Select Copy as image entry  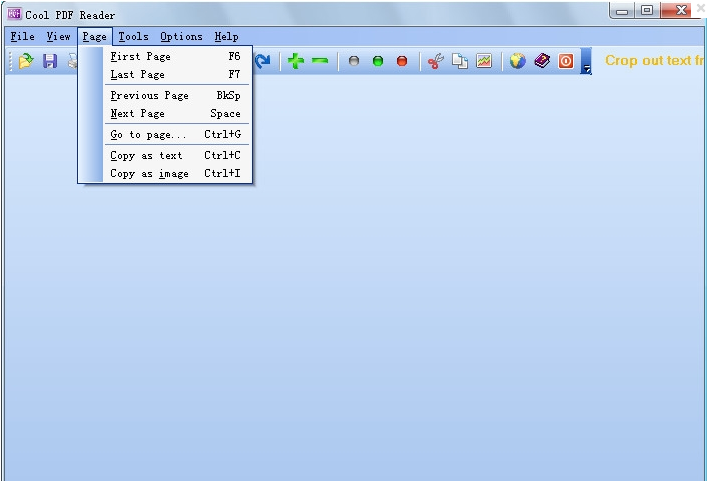pyautogui.click(x=176, y=174)
